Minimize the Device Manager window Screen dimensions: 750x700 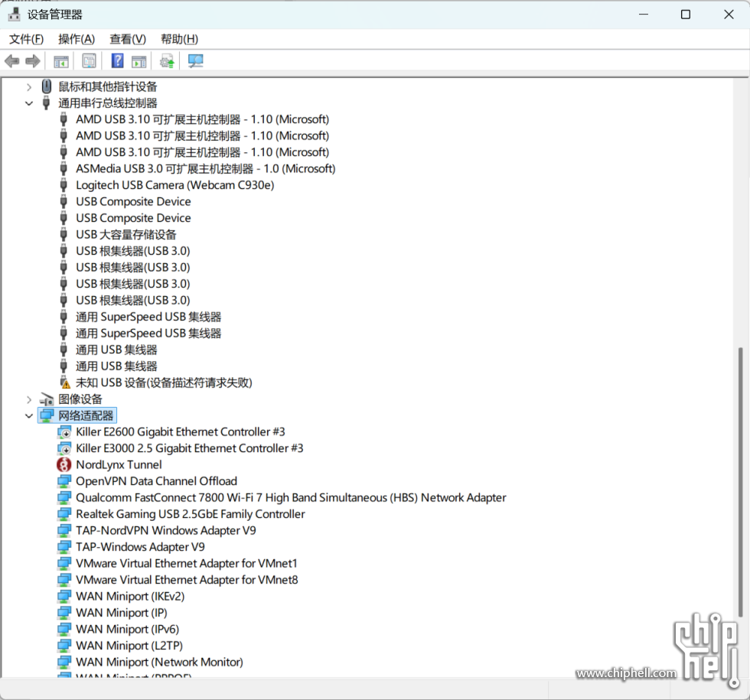(x=644, y=15)
